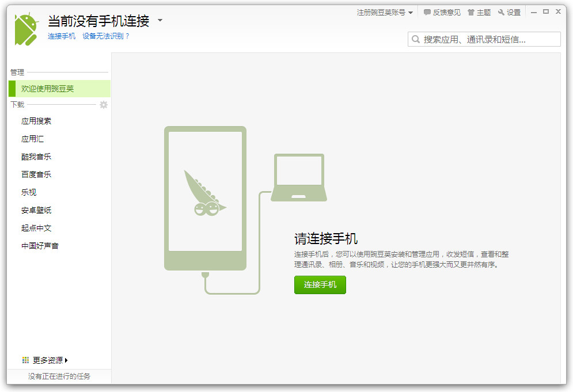Select 欢迎使用豌豆荚 in sidebar
This screenshot has width=573, height=392.
coord(59,89)
